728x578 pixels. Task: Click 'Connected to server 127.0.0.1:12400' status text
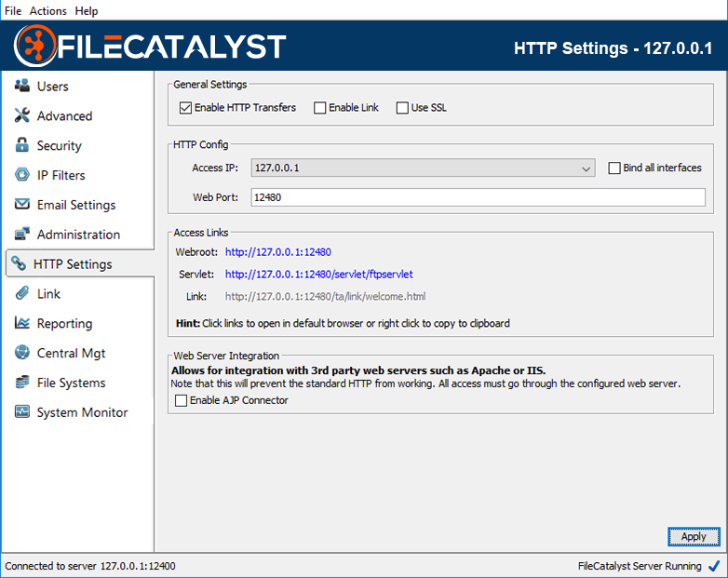point(90,566)
